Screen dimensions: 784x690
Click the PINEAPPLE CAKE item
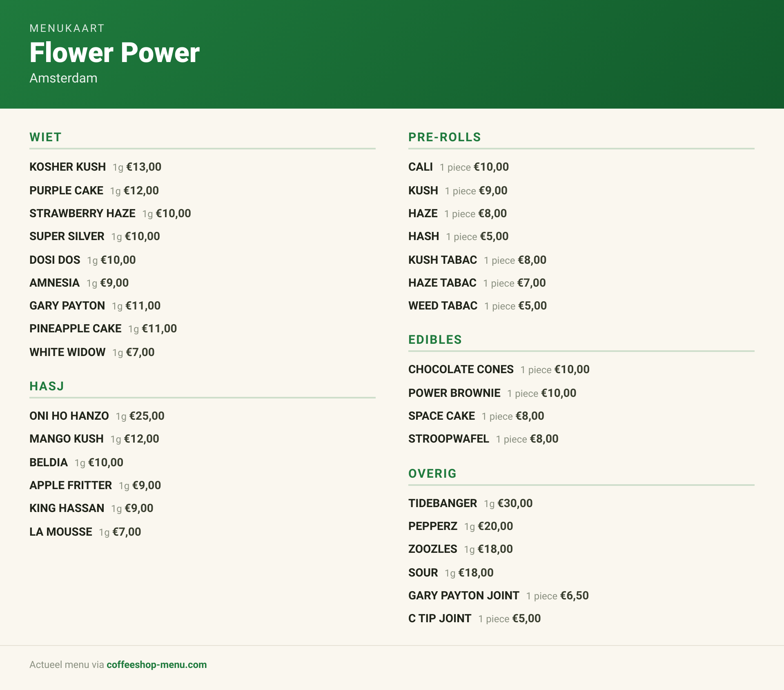pos(103,329)
